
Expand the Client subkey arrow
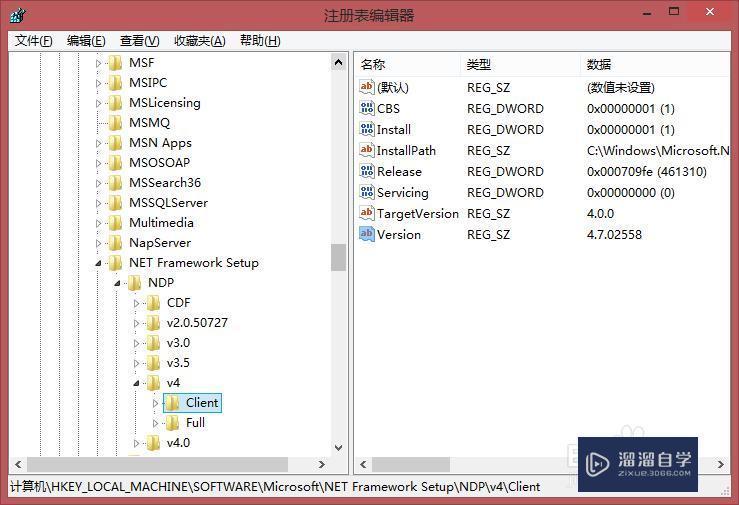pyautogui.click(x=155, y=403)
